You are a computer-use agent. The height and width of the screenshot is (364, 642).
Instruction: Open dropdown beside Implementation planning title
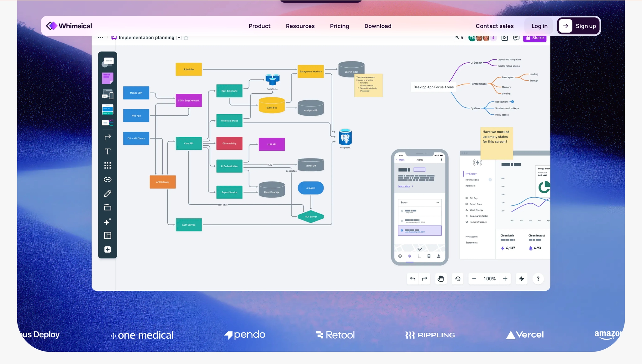179,38
